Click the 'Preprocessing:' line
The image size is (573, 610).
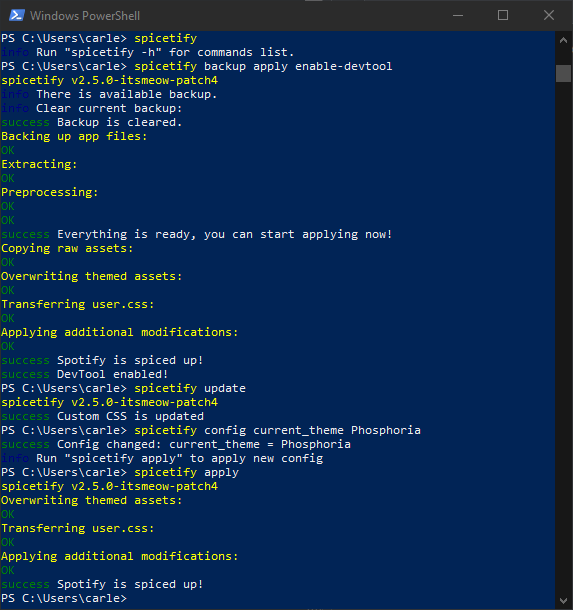coord(49,192)
